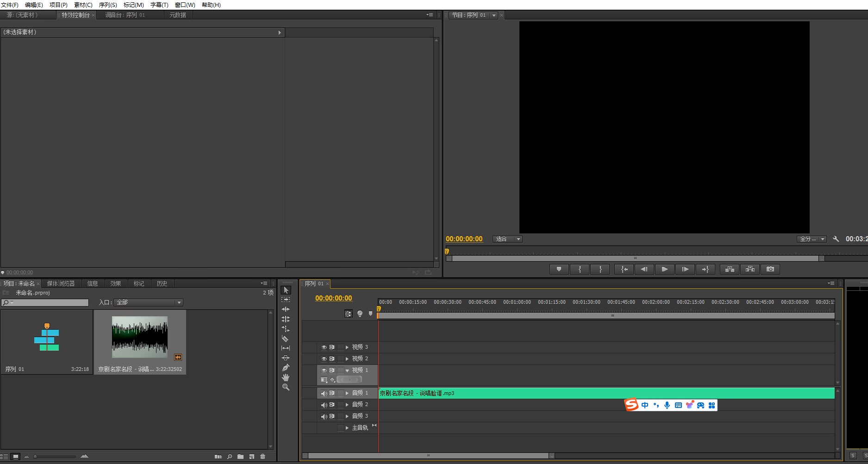Click the Extract button

[750, 269]
